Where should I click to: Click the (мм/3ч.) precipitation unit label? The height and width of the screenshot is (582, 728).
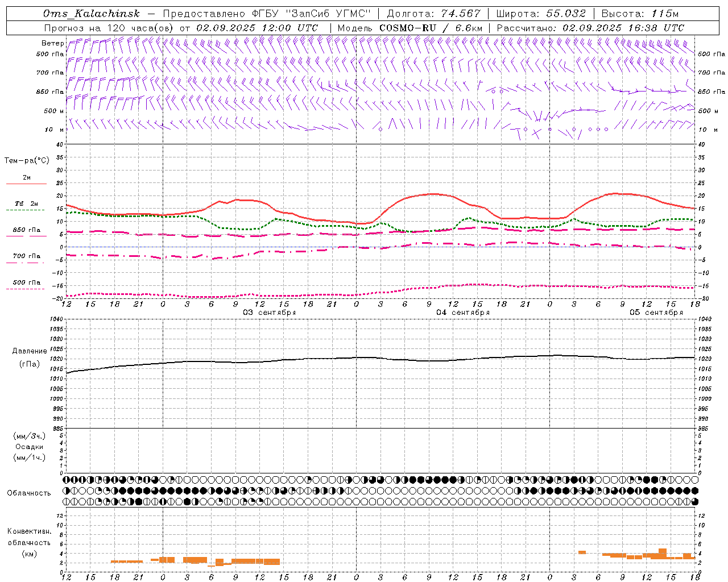pyautogui.click(x=30, y=436)
